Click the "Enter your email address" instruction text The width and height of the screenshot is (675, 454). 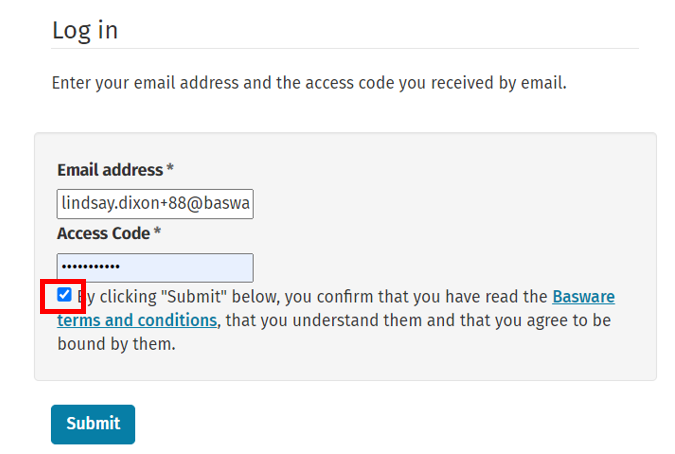[309, 83]
